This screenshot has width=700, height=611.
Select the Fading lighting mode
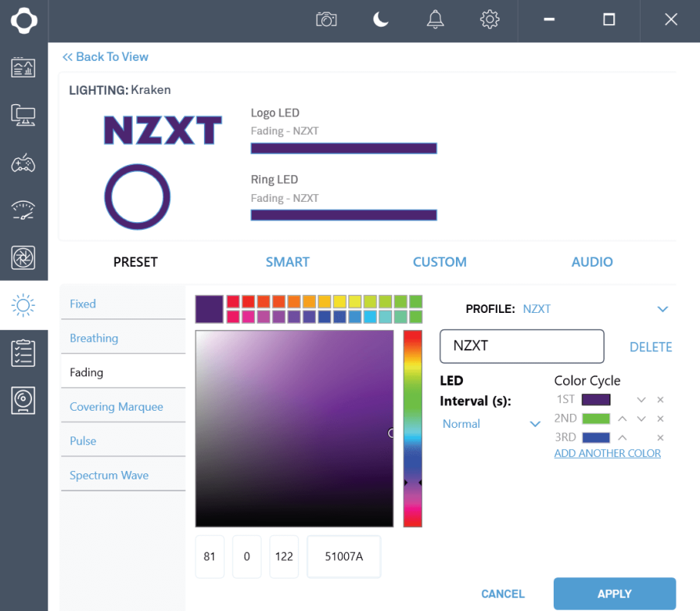tap(124, 372)
